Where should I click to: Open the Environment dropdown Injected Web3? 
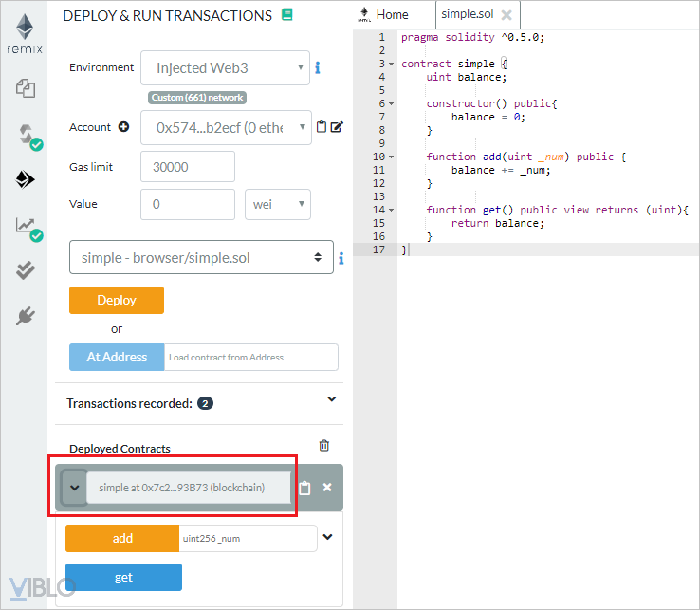[x=225, y=68]
